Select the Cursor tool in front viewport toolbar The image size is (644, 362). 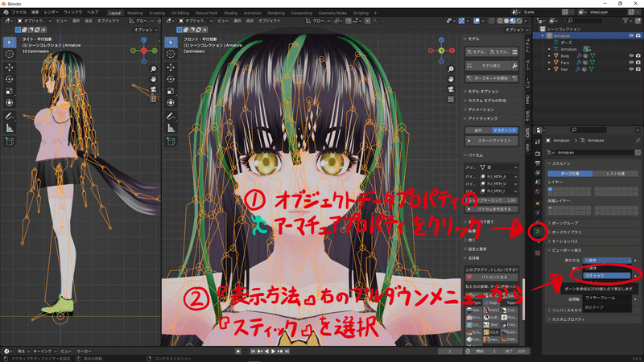171,54
